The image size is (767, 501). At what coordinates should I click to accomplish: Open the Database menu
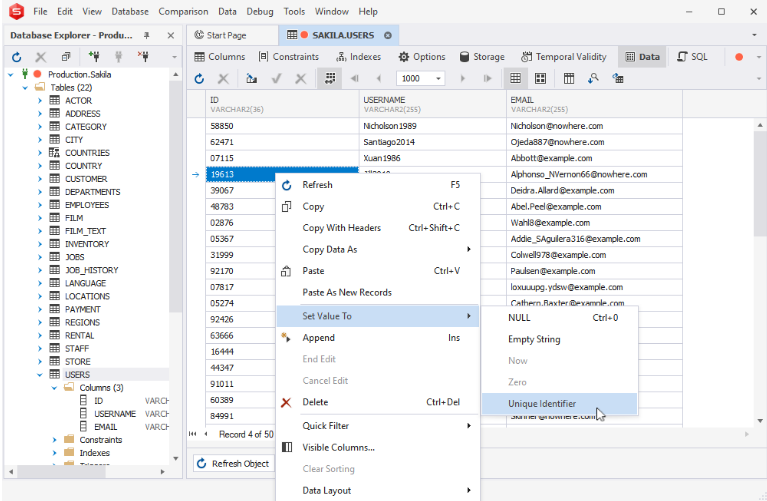(130, 11)
